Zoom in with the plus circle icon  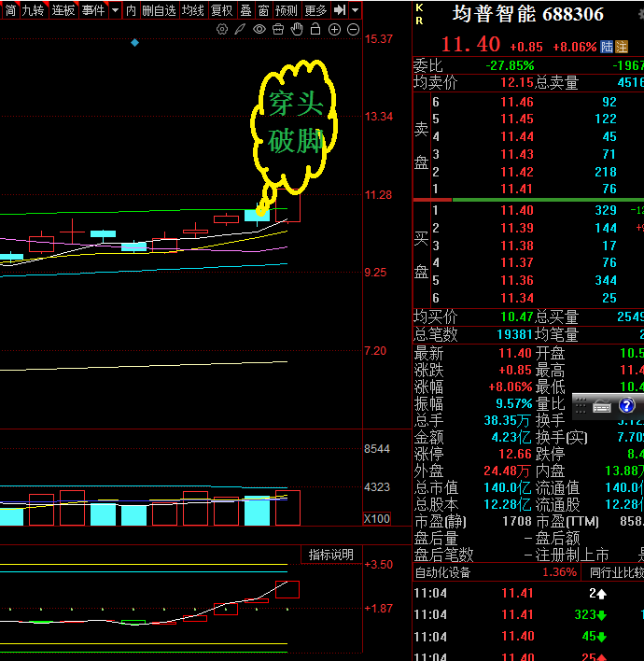(x=334, y=29)
